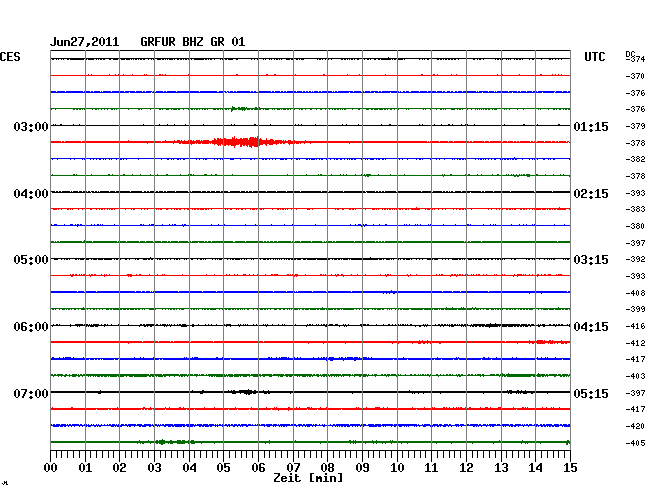Select minute tick label 03

point(154,468)
